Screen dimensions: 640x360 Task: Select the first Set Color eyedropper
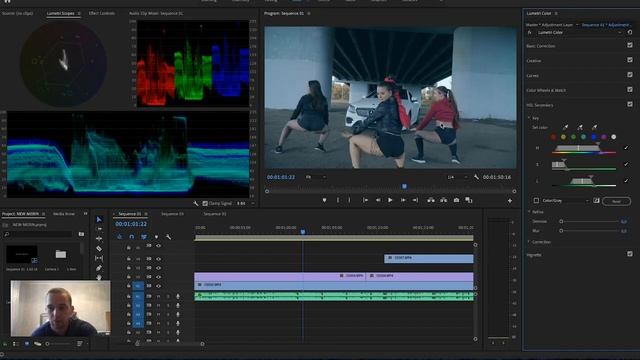pyautogui.click(x=565, y=127)
